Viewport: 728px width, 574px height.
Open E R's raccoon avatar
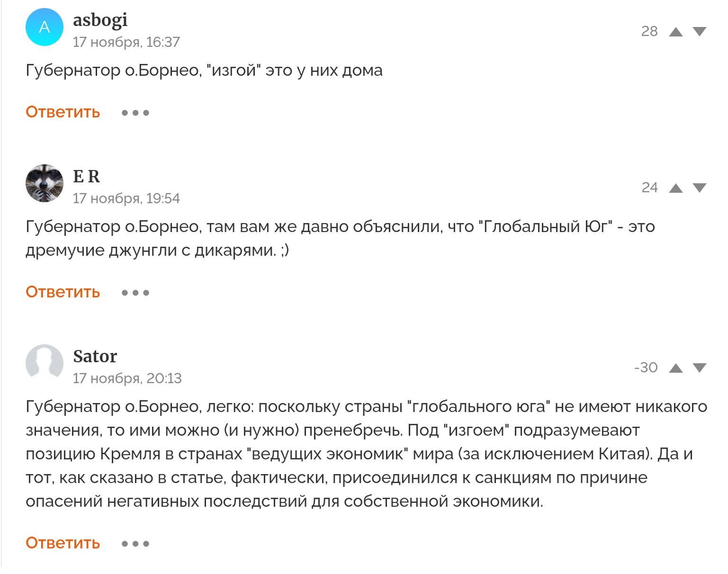coord(45,183)
